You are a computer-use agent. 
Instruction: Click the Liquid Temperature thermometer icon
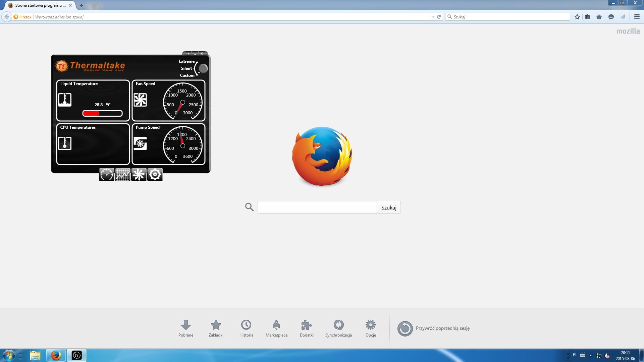point(65,100)
